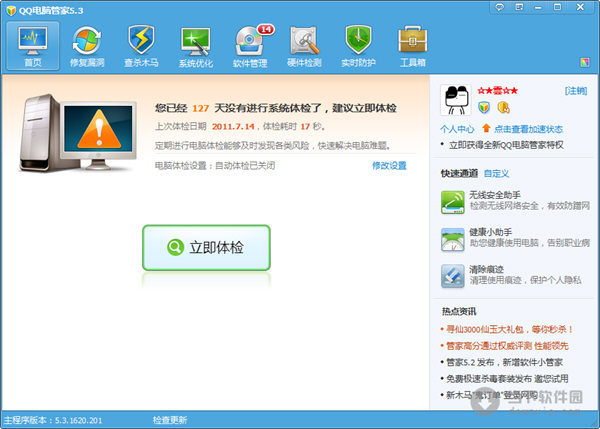Open the 无线安全助手 icon

452,202
